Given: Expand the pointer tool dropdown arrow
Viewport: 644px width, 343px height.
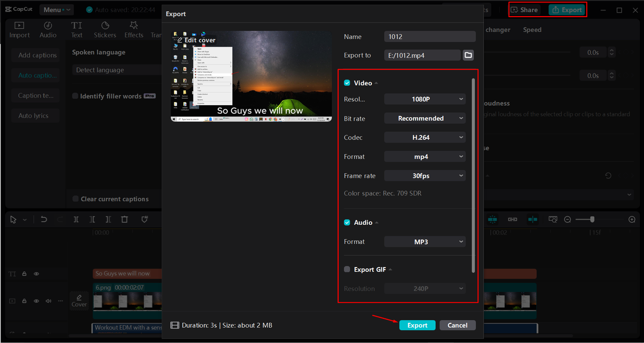Looking at the screenshot, I should (x=25, y=220).
